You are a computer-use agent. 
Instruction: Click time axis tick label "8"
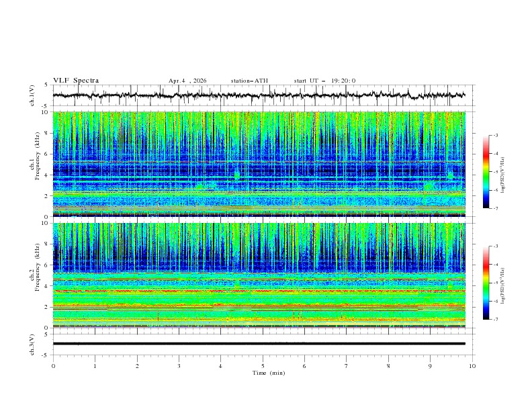pyautogui.click(x=388, y=366)
